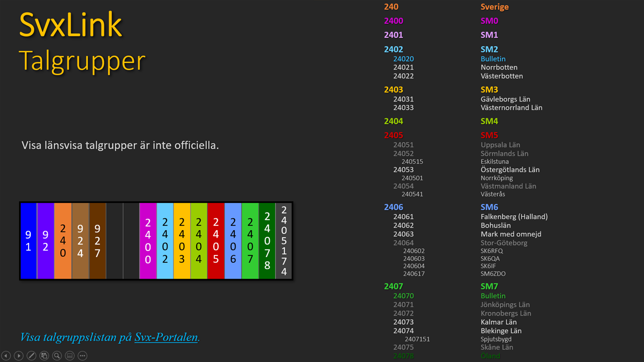Click the lime 2404 talkgroup bar
The image size is (644, 362).
pyautogui.click(x=199, y=241)
